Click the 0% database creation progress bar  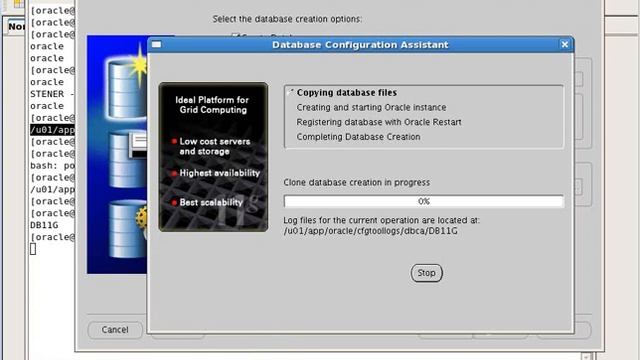[424, 201]
